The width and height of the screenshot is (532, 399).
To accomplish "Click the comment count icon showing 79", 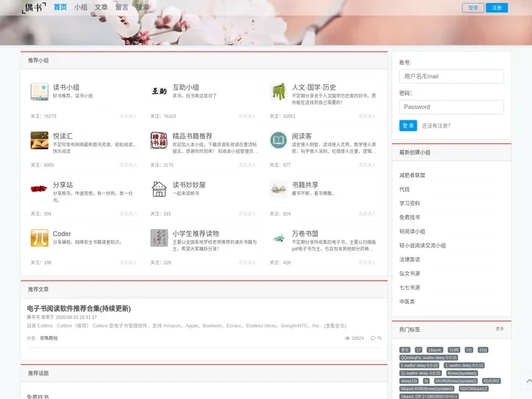I will point(373,338).
